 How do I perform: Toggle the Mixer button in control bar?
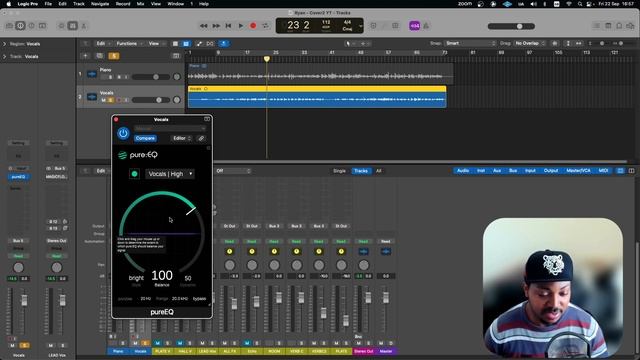73,26
